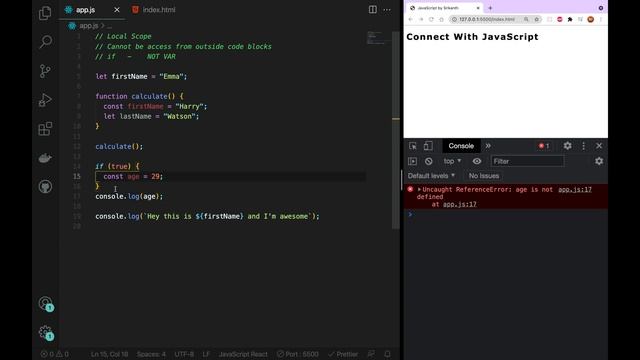Click the editor vertical scrollbar

pos(396,131)
